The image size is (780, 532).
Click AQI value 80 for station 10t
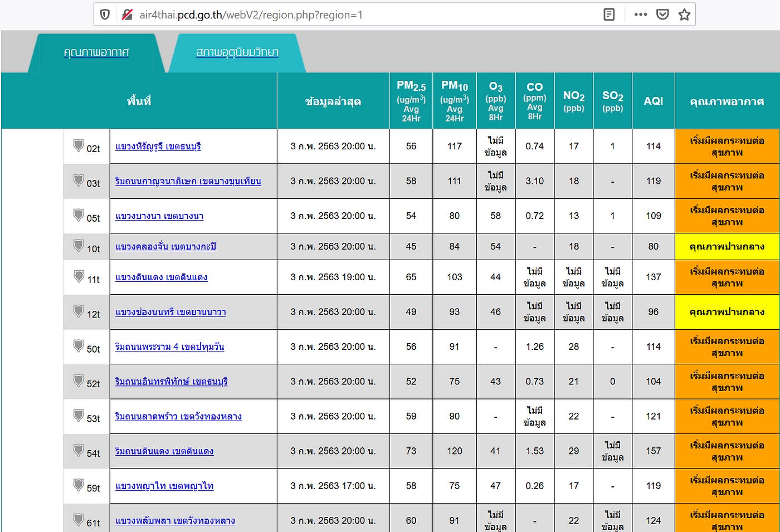click(x=654, y=246)
